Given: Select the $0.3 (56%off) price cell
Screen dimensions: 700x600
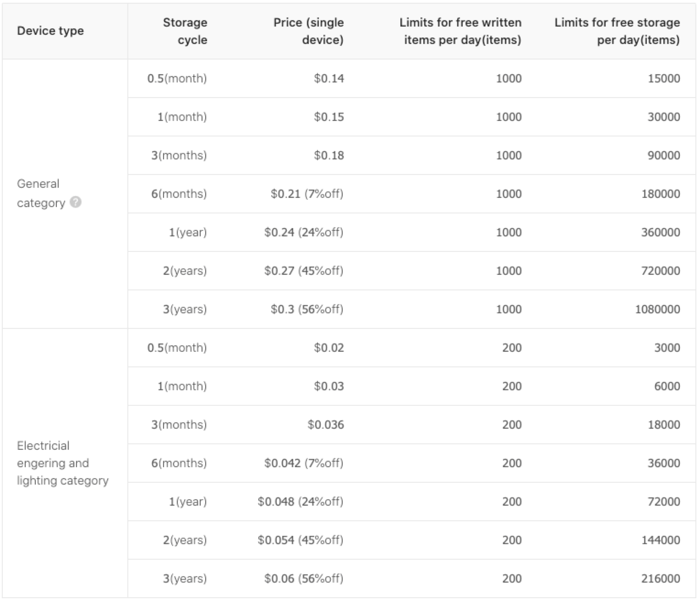Looking at the screenshot, I should click(x=307, y=309).
